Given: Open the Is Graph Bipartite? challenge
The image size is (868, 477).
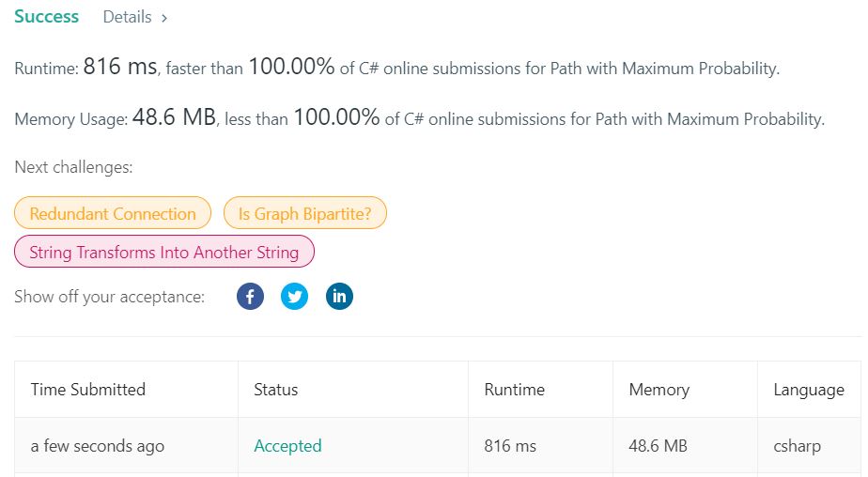Looking at the screenshot, I should (305, 213).
